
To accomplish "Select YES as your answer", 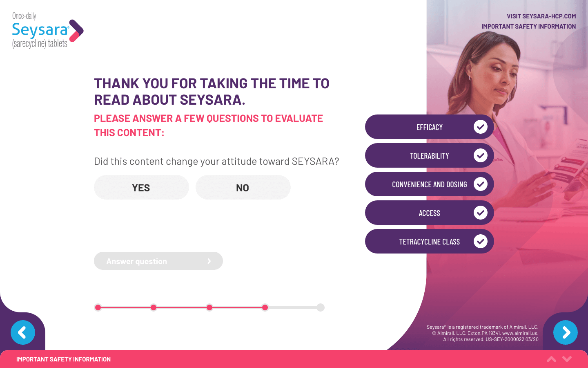I will pos(141,188).
